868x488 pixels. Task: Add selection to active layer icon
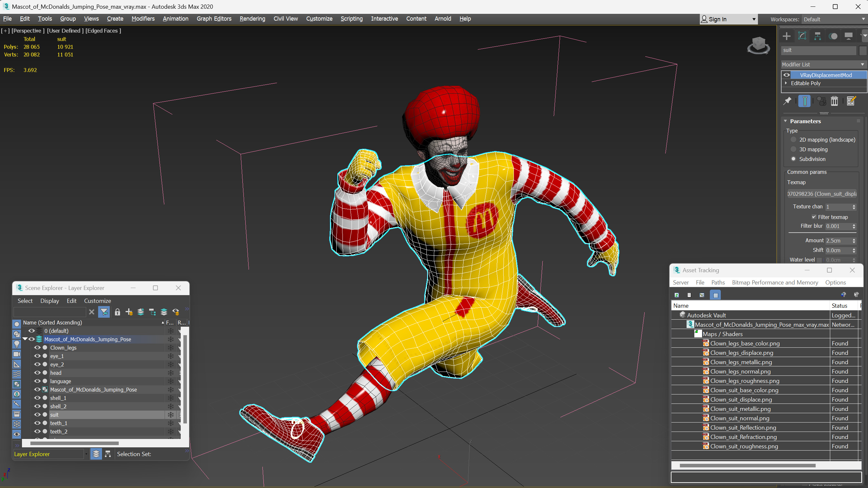point(141,312)
